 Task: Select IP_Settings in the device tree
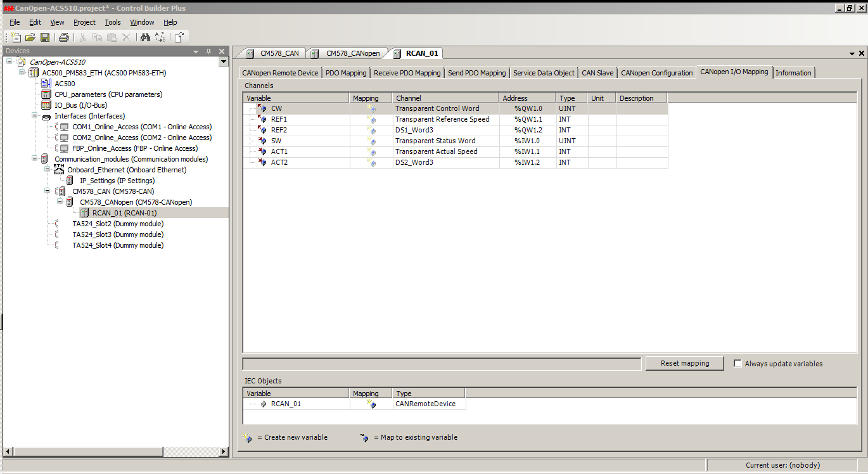coord(117,181)
